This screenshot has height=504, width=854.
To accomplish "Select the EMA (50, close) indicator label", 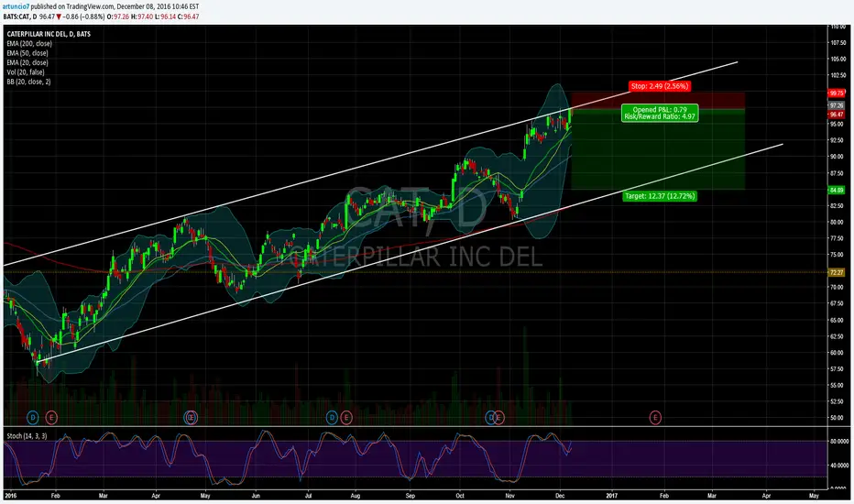I will point(27,53).
